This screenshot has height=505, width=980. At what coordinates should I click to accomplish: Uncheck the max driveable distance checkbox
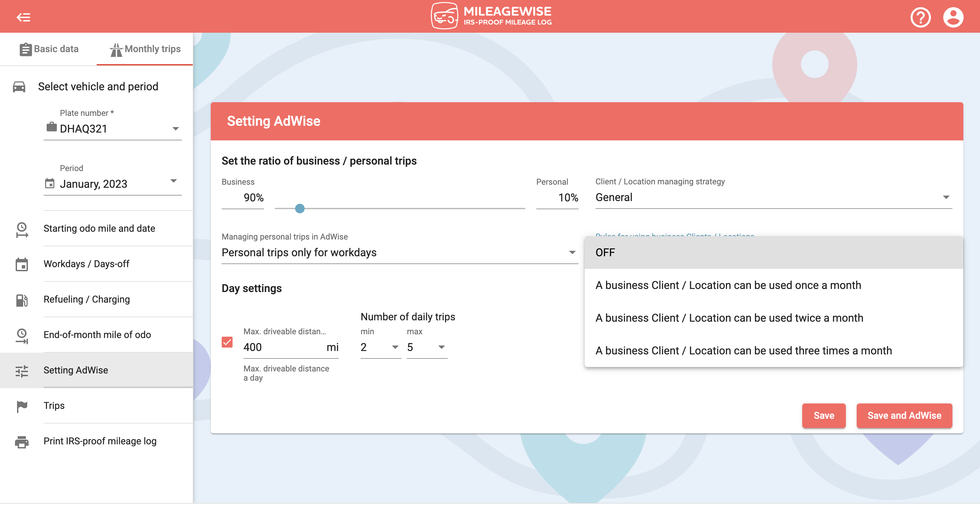coord(227,342)
